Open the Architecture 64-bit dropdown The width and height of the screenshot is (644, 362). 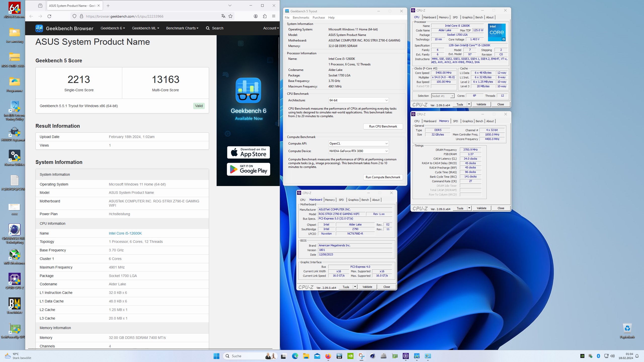pos(358,100)
